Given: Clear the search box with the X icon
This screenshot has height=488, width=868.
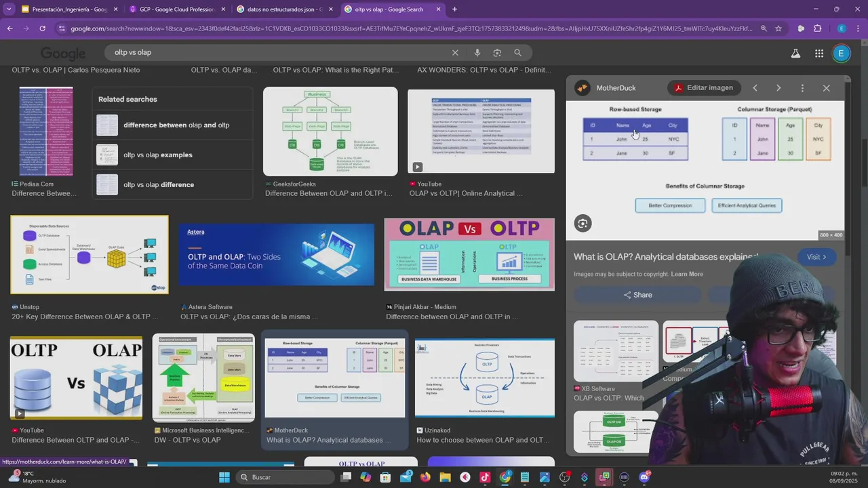Looking at the screenshot, I should coord(455,53).
